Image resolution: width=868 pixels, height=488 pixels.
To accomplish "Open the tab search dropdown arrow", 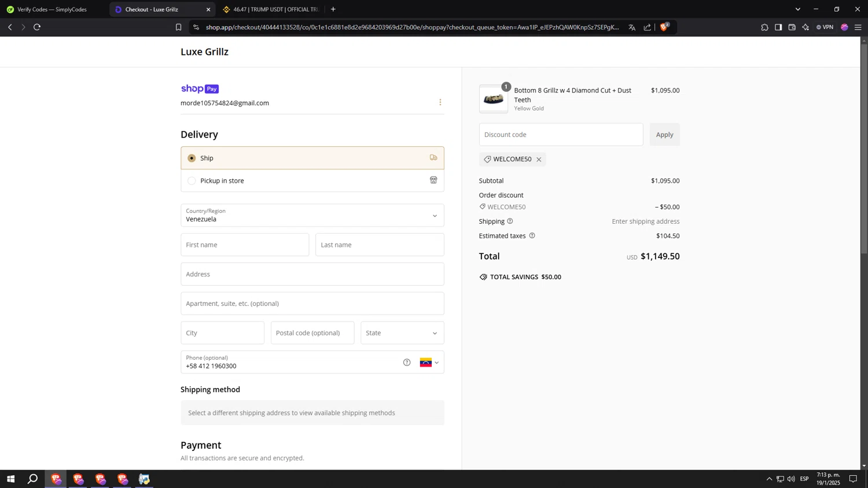I will pyautogui.click(x=797, y=9).
